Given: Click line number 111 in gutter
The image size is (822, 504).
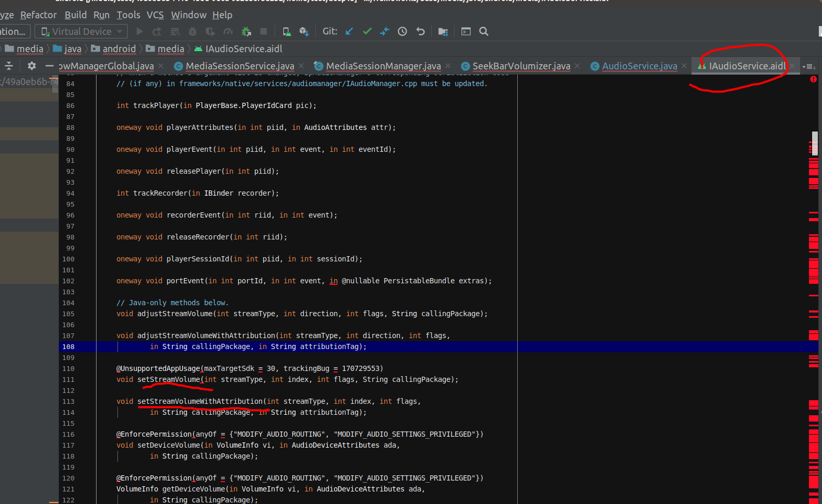Looking at the screenshot, I should click(68, 379).
